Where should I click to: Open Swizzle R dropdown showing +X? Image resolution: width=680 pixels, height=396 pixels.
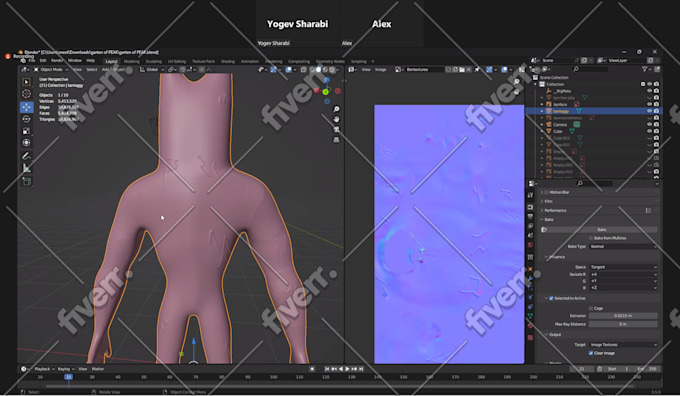click(x=623, y=274)
